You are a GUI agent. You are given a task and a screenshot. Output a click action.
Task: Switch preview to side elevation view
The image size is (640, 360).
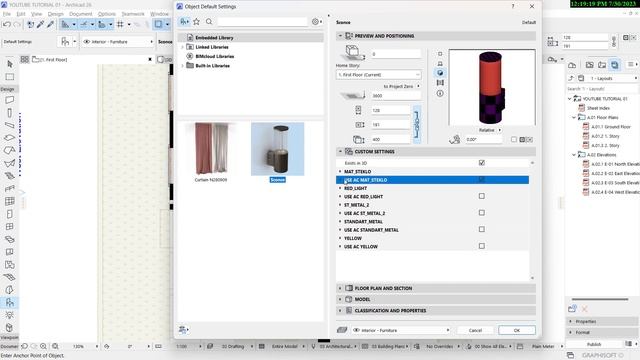click(440, 63)
